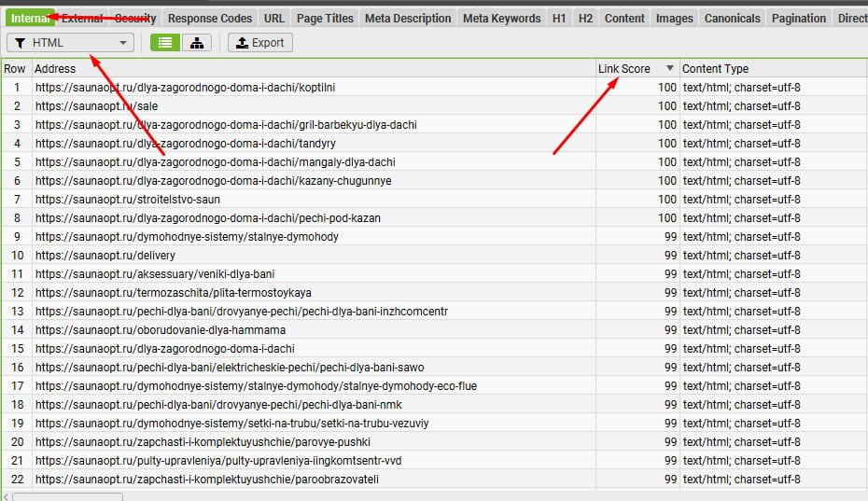Sort by Link Score arrow
The width and height of the screenshot is (868, 501).
[x=670, y=68]
